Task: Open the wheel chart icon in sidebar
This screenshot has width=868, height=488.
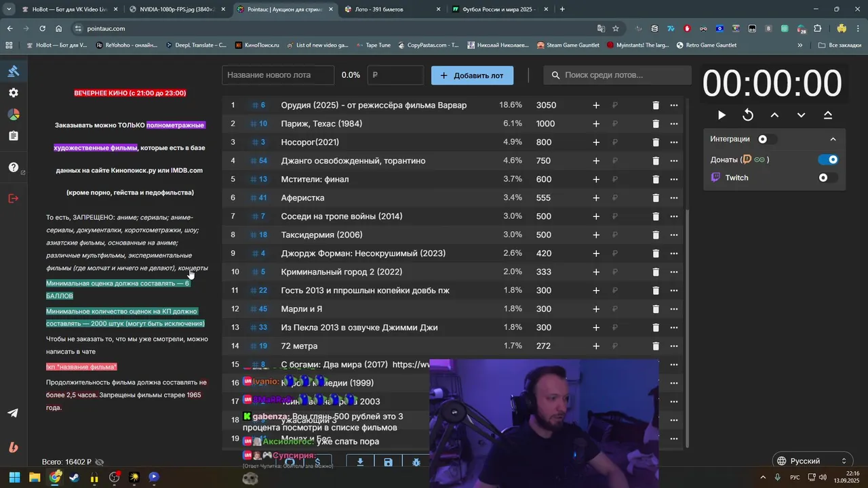Action: click(14, 115)
